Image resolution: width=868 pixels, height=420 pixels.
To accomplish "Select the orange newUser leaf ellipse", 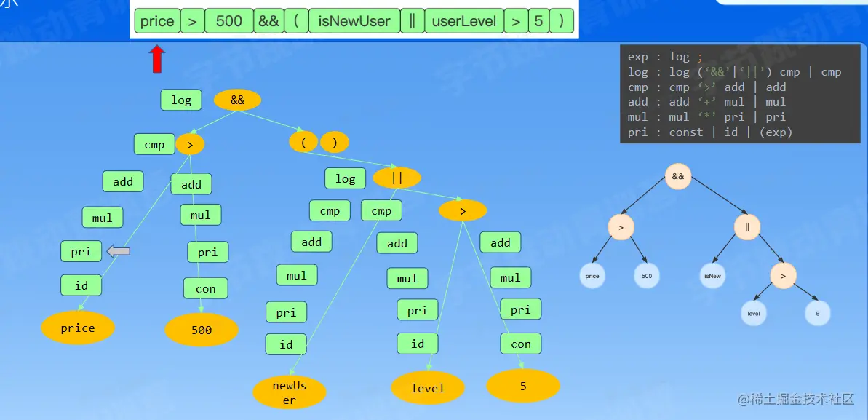I will [290, 392].
